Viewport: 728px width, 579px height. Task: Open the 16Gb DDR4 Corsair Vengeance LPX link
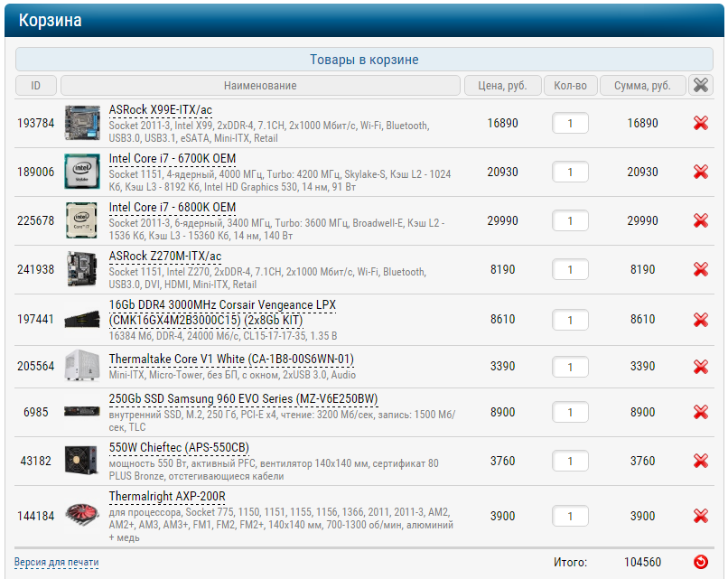(x=222, y=313)
